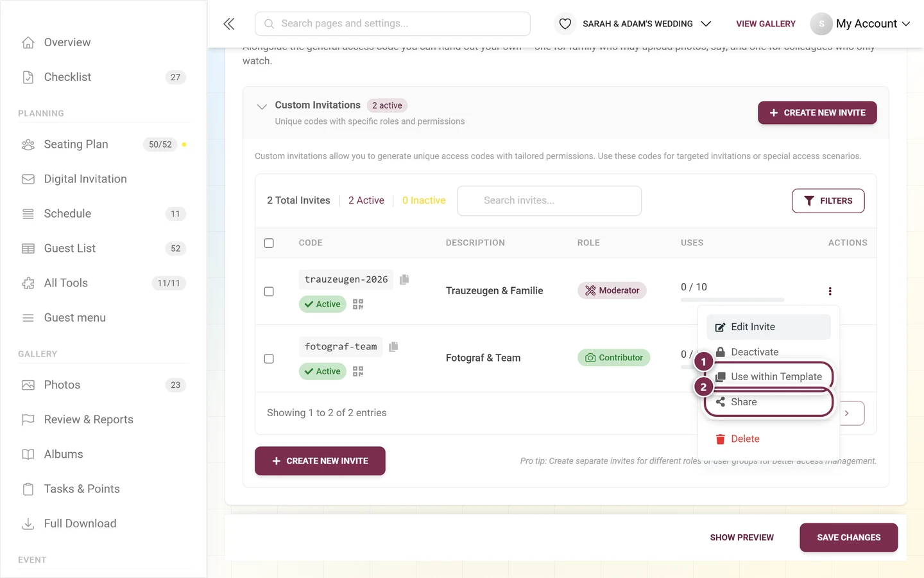The image size is (924, 578).
Task: Click the Save Changes button
Action: coord(848,538)
